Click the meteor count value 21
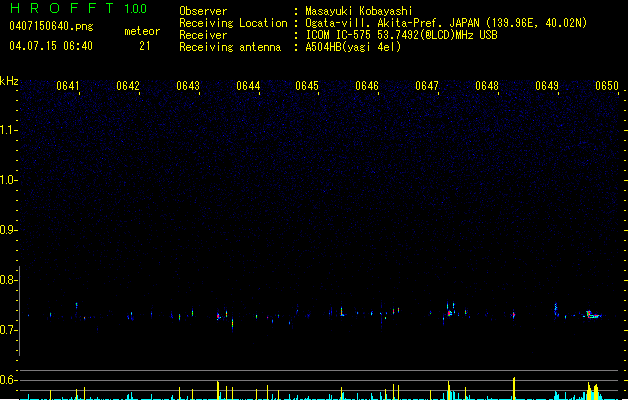 [x=145, y=46]
